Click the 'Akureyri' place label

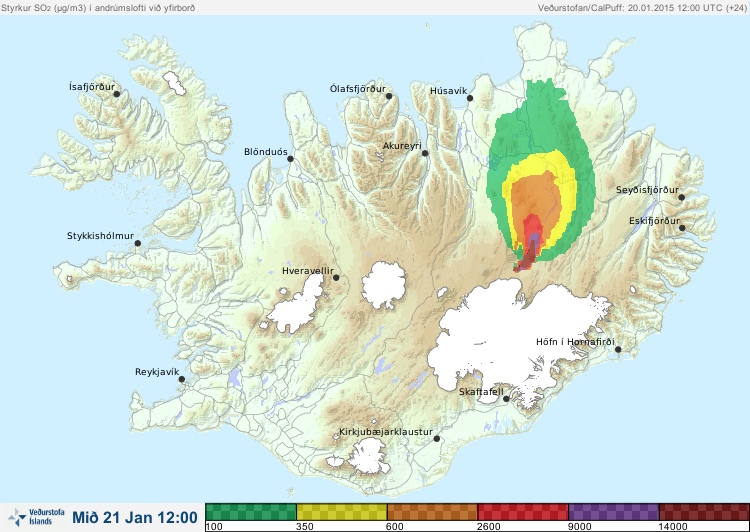pos(402,146)
